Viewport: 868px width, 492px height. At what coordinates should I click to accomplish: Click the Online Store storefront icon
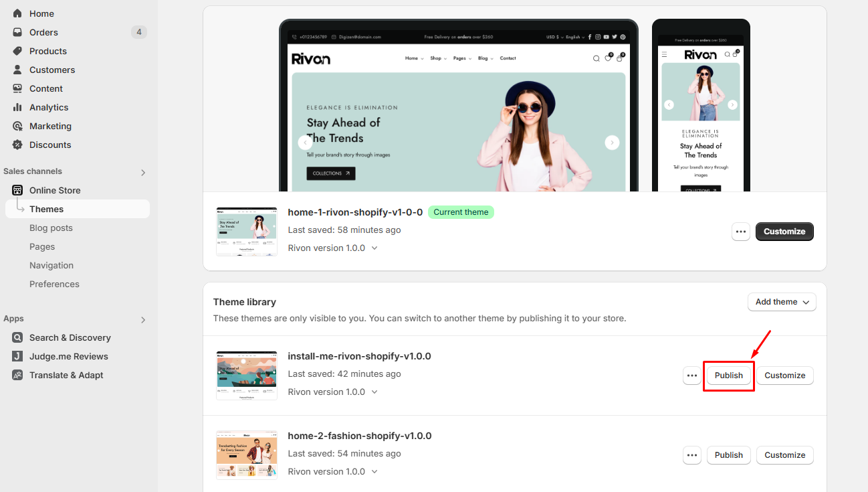tap(17, 190)
